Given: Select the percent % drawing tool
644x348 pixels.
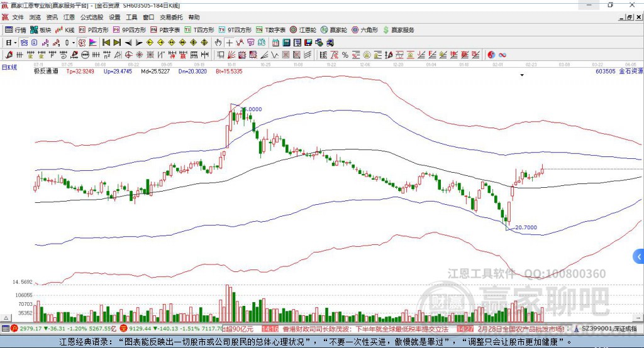Looking at the screenshot, I should point(345,55).
